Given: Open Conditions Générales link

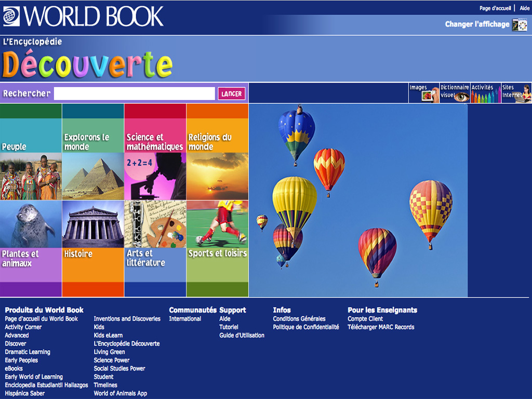Looking at the screenshot, I should (299, 318).
